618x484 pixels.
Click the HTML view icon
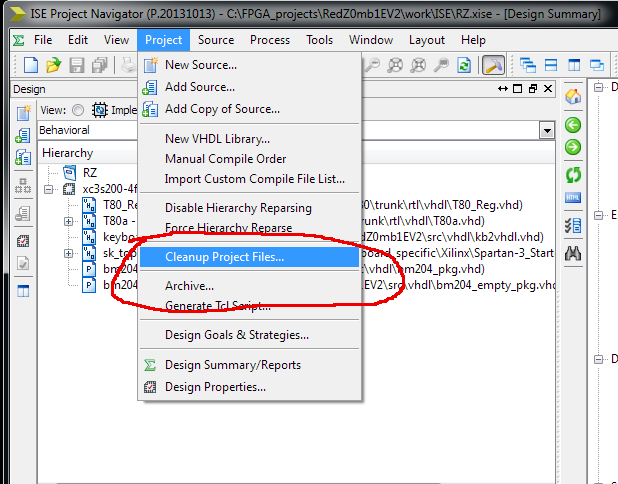click(x=573, y=197)
